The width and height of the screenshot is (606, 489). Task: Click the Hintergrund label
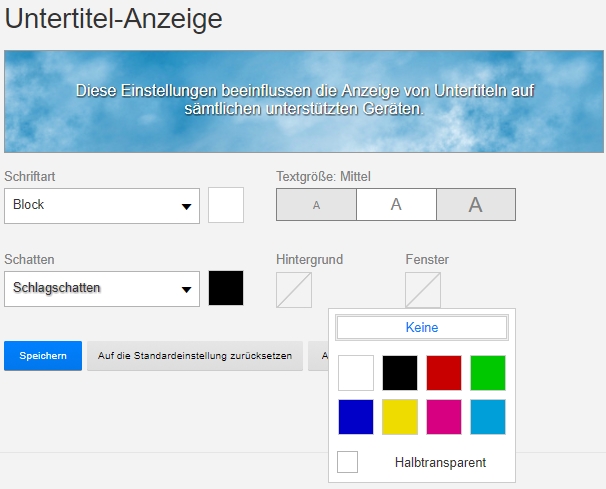(x=309, y=259)
